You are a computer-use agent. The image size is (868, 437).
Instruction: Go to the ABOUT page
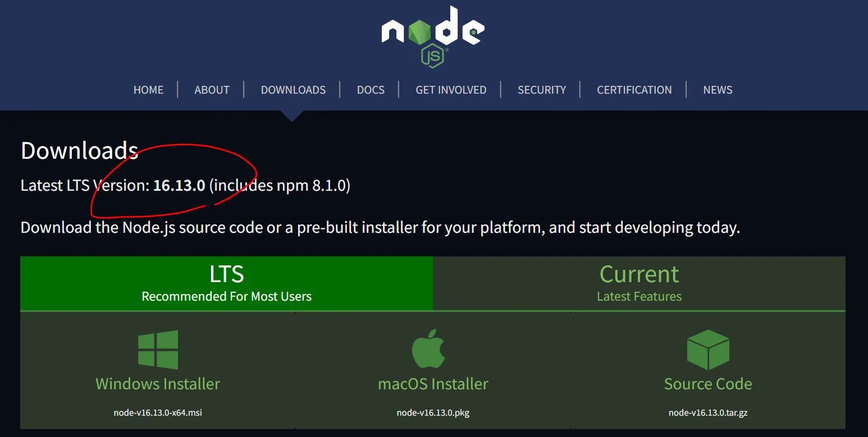tap(212, 90)
